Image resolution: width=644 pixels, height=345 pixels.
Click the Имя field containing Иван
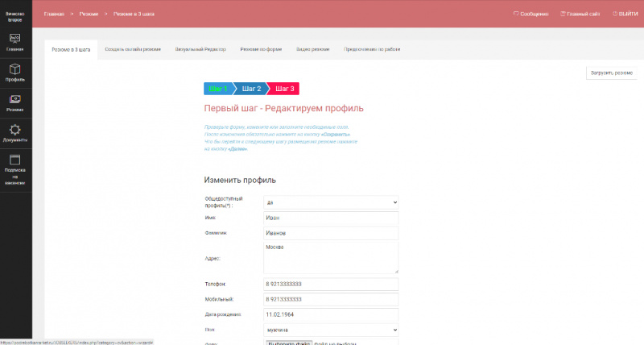point(331,218)
